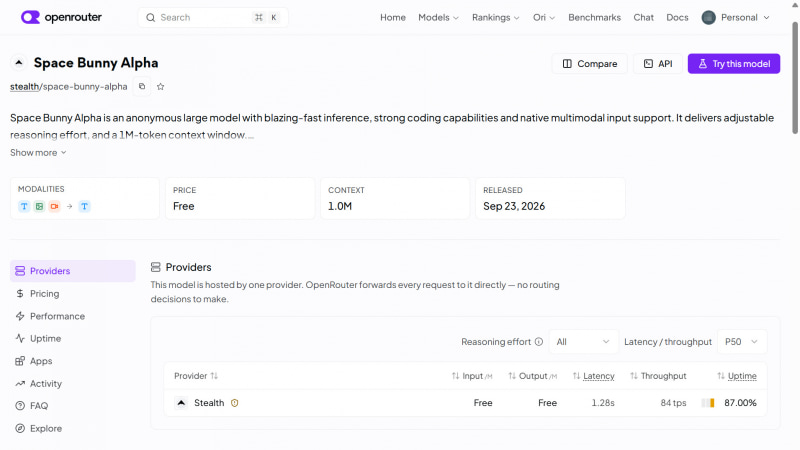Image resolution: width=800 pixels, height=450 pixels.
Task: Click the Compare button
Action: coord(589,64)
